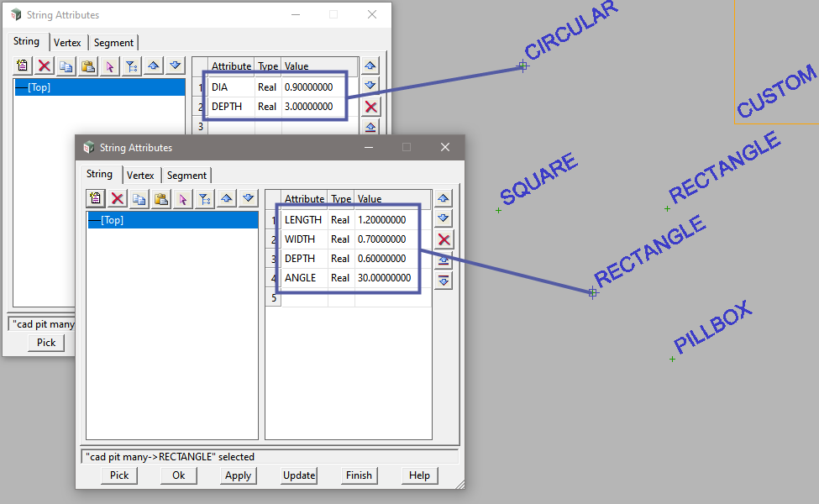This screenshot has width=819, height=504.
Task: Switch to Segment tab in front window
Action: (x=186, y=176)
